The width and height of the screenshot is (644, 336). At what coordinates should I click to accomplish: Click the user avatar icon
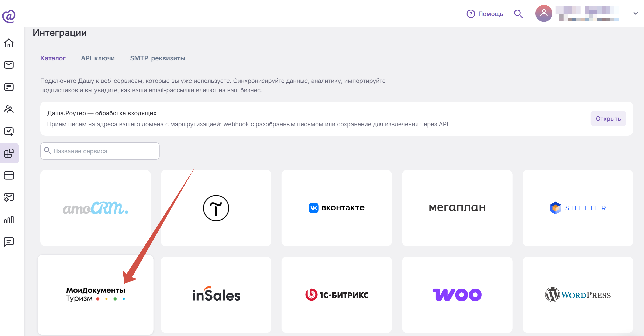pos(544,14)
